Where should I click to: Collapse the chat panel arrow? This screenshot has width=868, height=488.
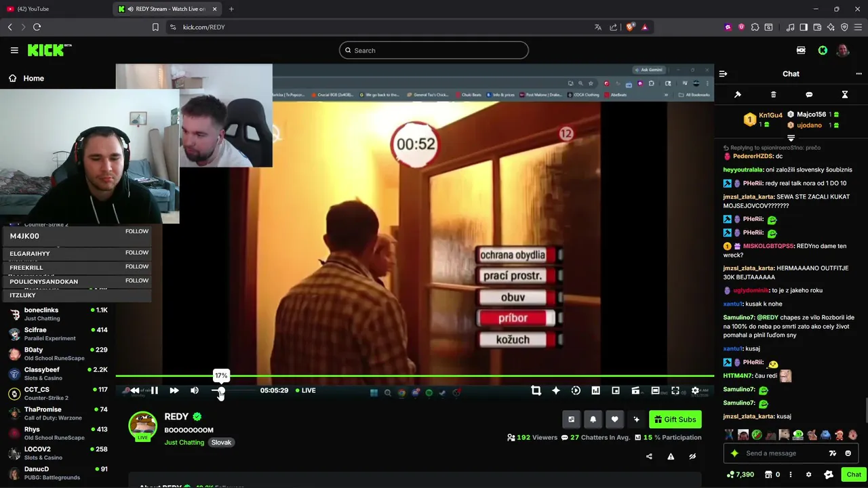coord(723,74)
